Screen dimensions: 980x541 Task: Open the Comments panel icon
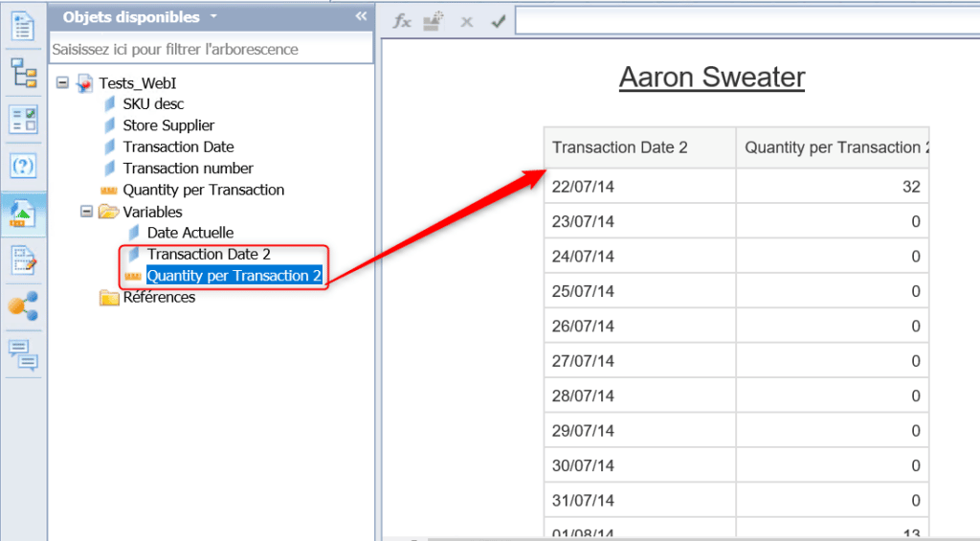[22, 353]
